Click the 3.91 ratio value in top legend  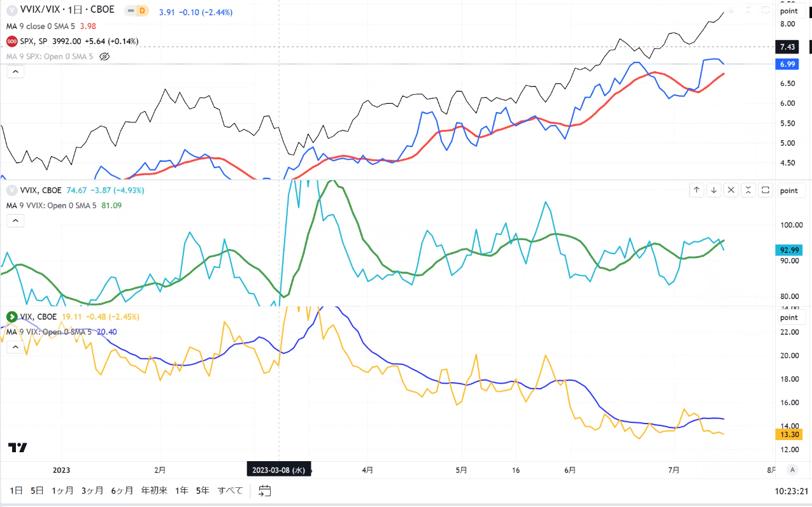(x=166, y=12)
